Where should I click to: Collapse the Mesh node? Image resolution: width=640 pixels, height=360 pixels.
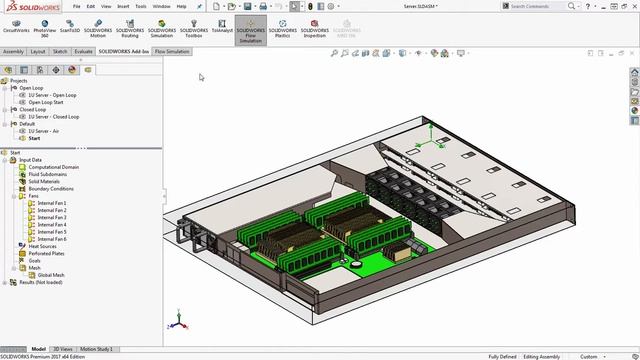14,268
